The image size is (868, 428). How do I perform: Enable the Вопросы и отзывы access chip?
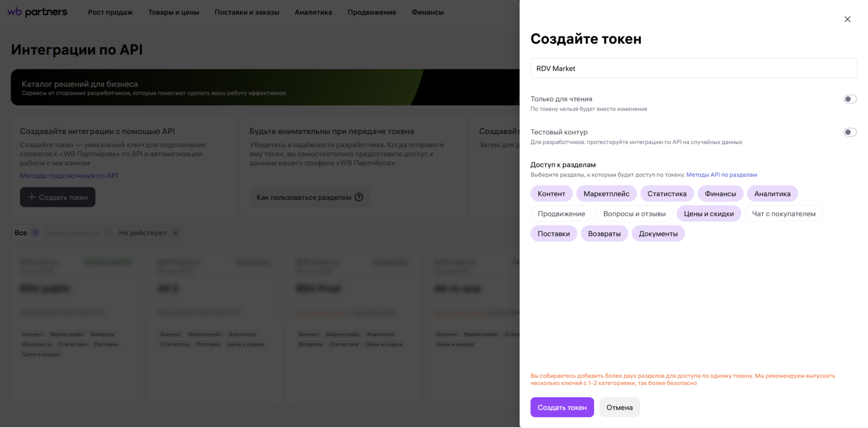[x=634, y=214]
